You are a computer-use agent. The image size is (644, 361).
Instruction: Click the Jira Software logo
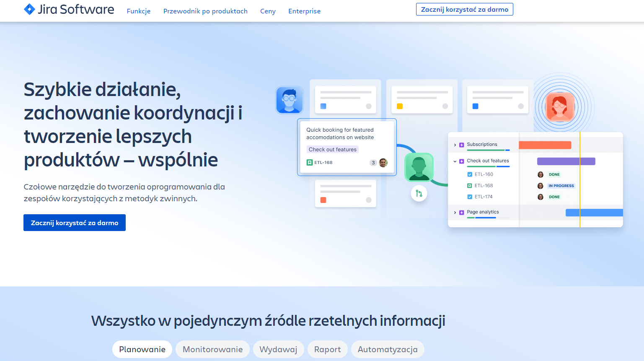tap(69, 9)
